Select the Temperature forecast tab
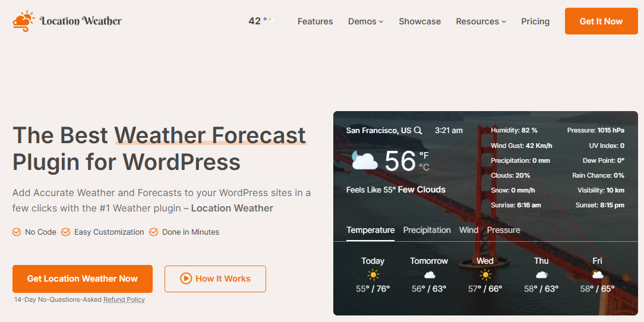644x322 pixels. (x=371, y=230)
